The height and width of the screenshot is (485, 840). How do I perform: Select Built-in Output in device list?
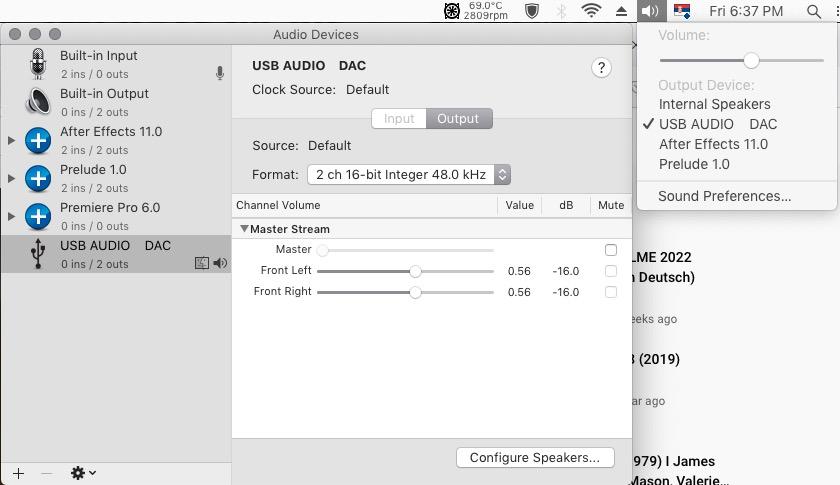(x=116, y=102)
